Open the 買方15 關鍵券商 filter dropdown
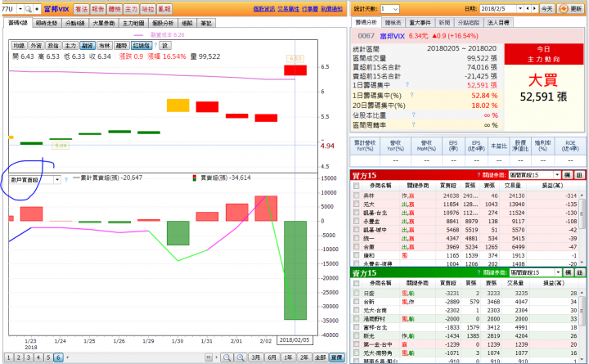The image size is (589, 364). [x=557, y=175]
